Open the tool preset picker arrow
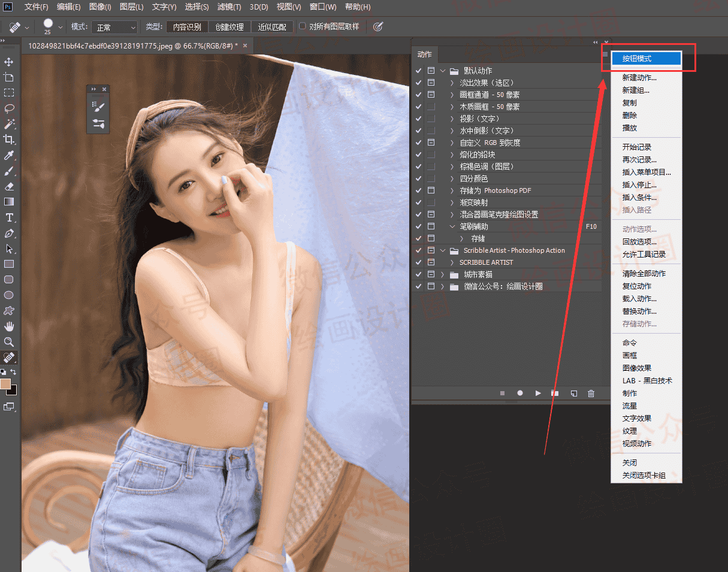 pos(27,27)
